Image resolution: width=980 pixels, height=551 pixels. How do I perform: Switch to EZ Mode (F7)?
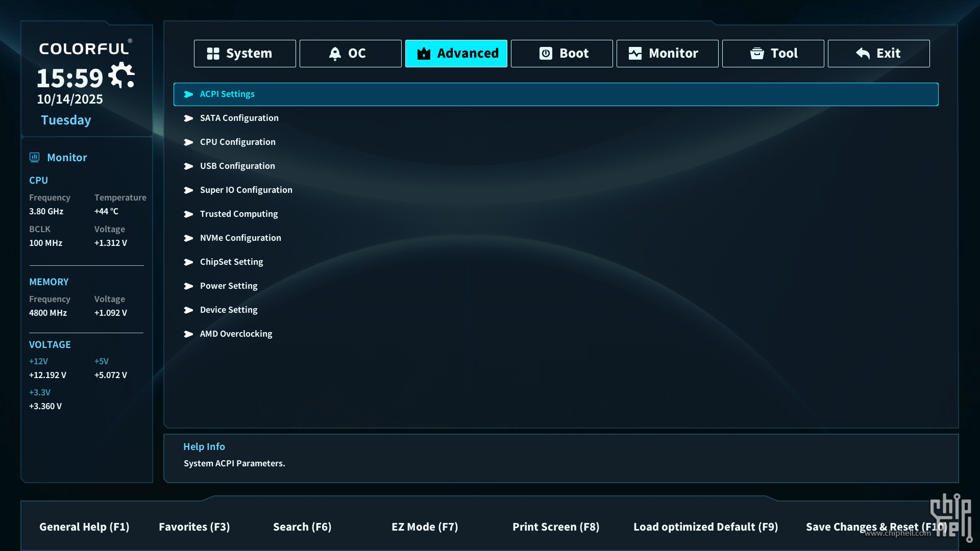(x=425, y=527)
